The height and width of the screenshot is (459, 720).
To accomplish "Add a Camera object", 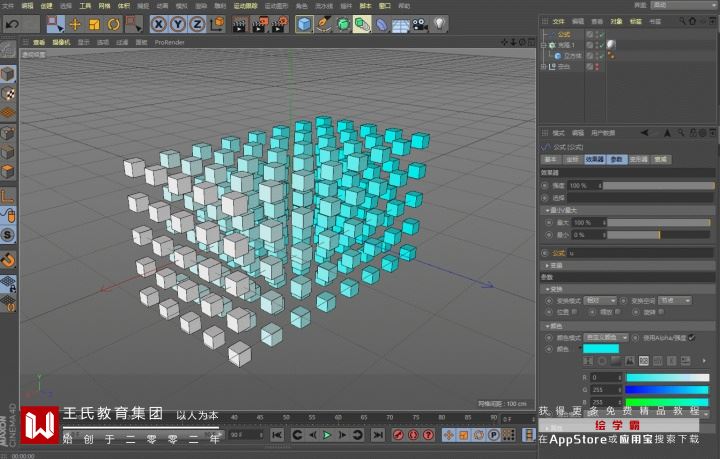I will click(420, 24).
